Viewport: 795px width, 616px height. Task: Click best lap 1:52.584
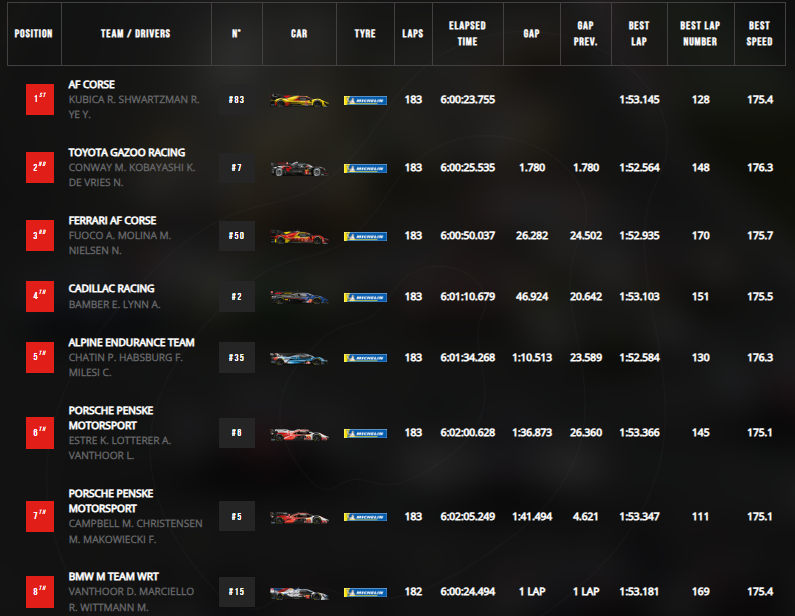(x=639, y=358)
